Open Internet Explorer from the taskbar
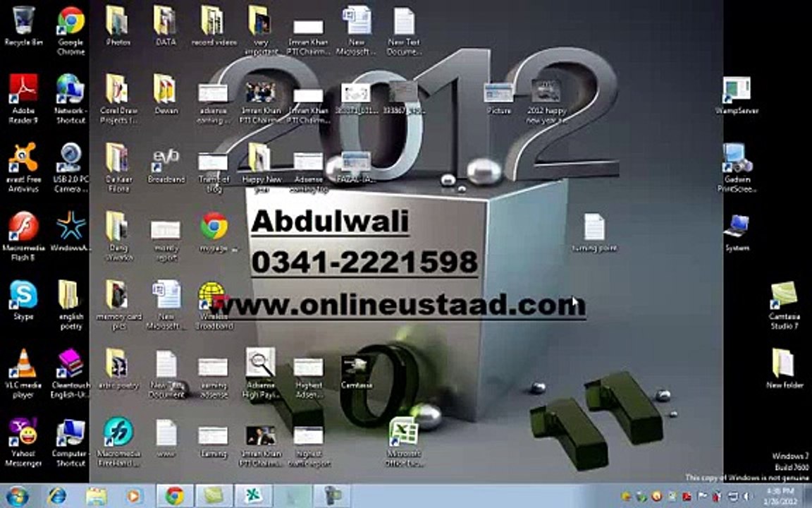This screenshot has width=812, height=508. coord(57,496)
